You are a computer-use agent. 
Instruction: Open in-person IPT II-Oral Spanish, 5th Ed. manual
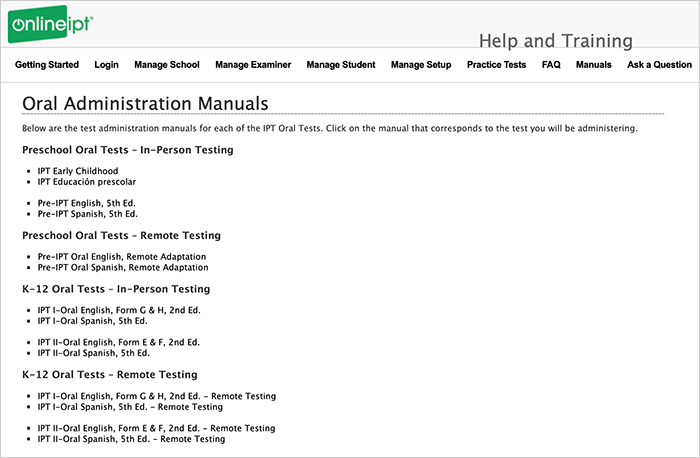coord(94,353)
